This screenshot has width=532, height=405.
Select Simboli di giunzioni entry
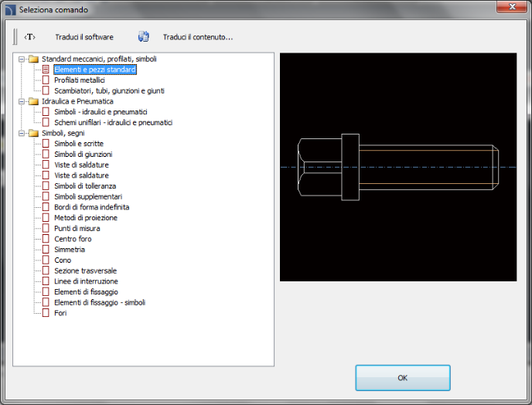click(x=84, y=155)
